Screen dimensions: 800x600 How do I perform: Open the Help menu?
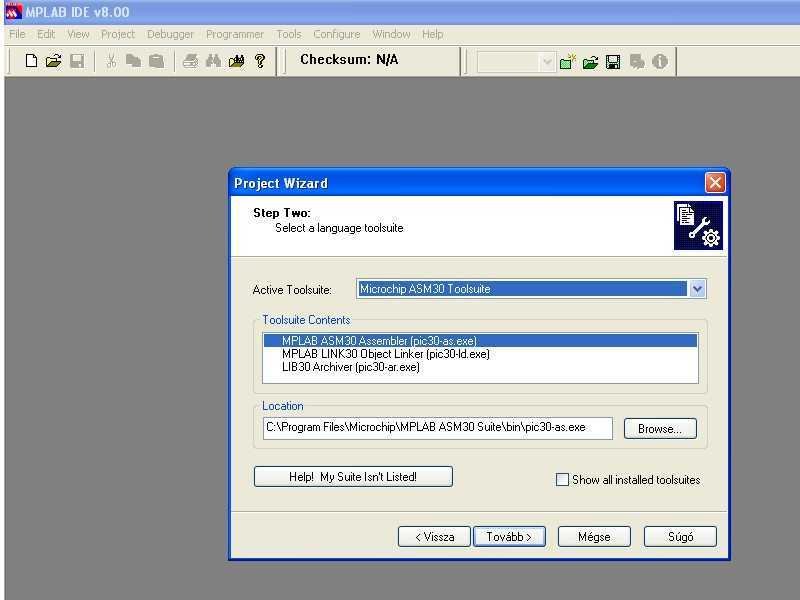click(432, 34)
